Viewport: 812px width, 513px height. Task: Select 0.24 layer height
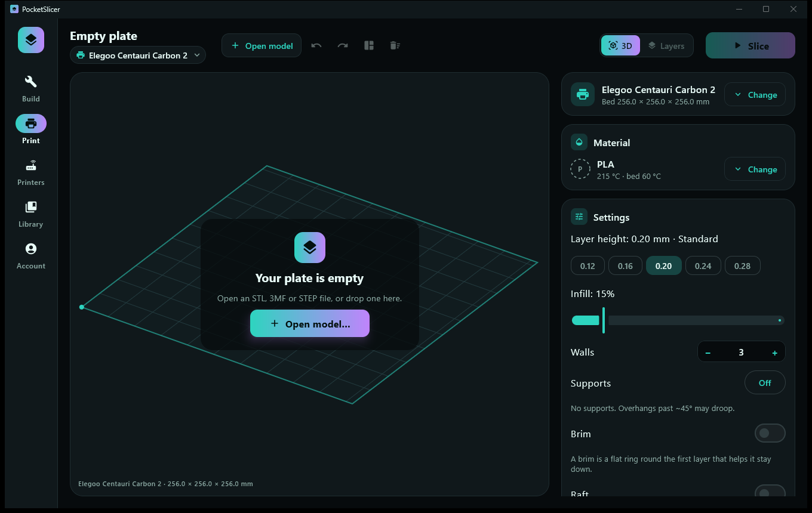(x=703, y=265)
